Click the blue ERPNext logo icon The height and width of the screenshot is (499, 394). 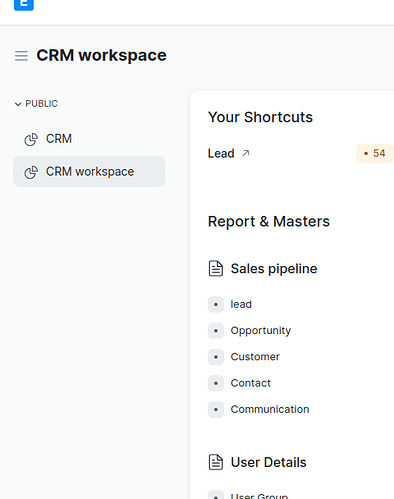[24, 5]
